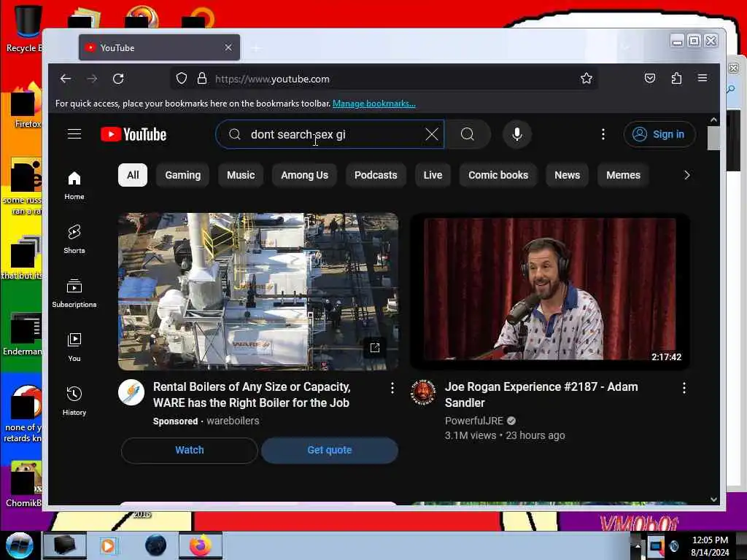Open the wareboilers channel avatar

click(x=131, y=392)
